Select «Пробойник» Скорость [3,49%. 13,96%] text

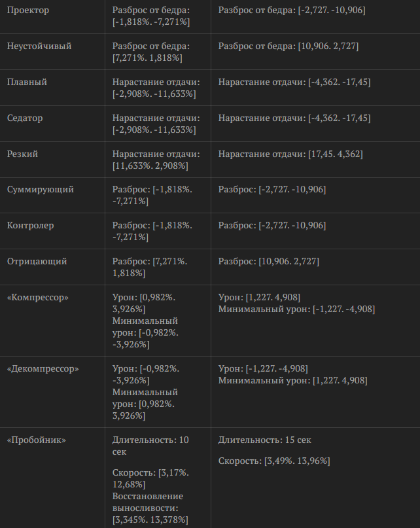point(274,461)
